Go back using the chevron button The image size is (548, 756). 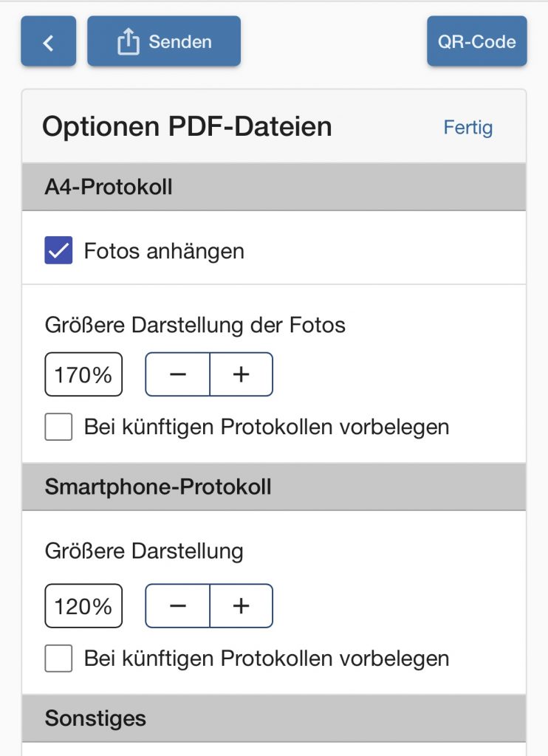pyautogui.click(x=48, y=42)
